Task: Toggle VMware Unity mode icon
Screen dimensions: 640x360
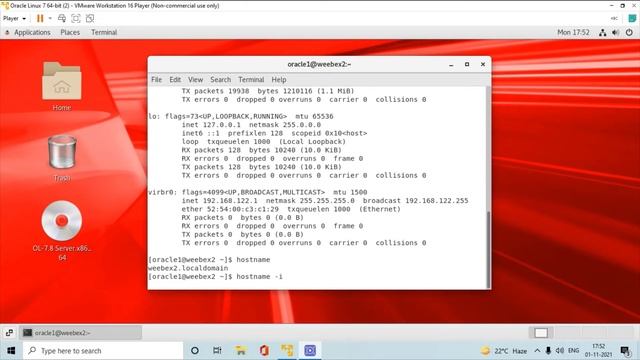Action: pos(90,18)
